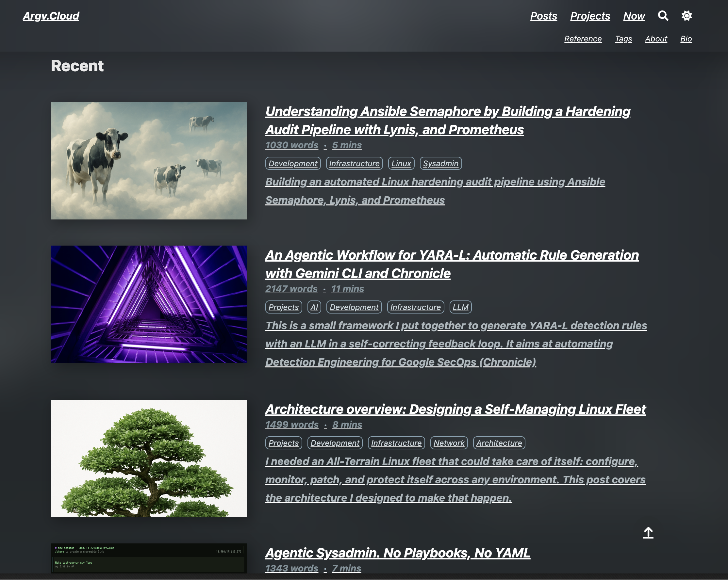The image size is (728, 580).
Task: Open the Posts section
Action: (544, 16)
